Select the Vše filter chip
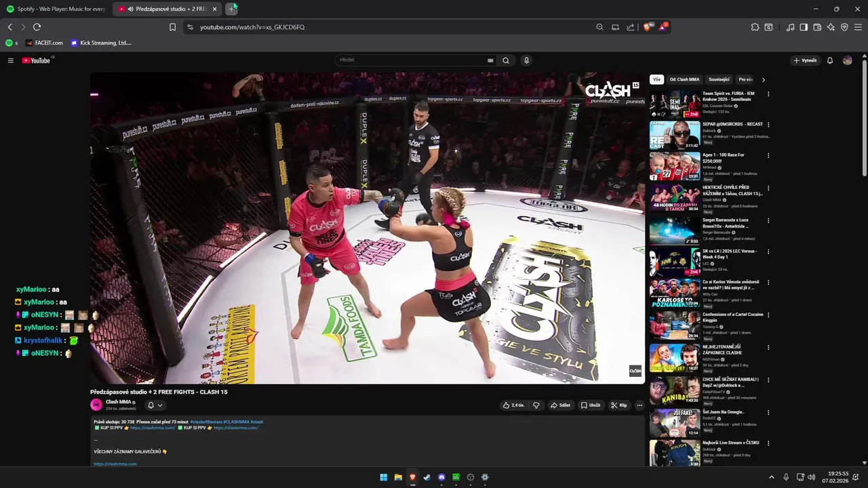 pyautogui.click(x=656, y=79)
